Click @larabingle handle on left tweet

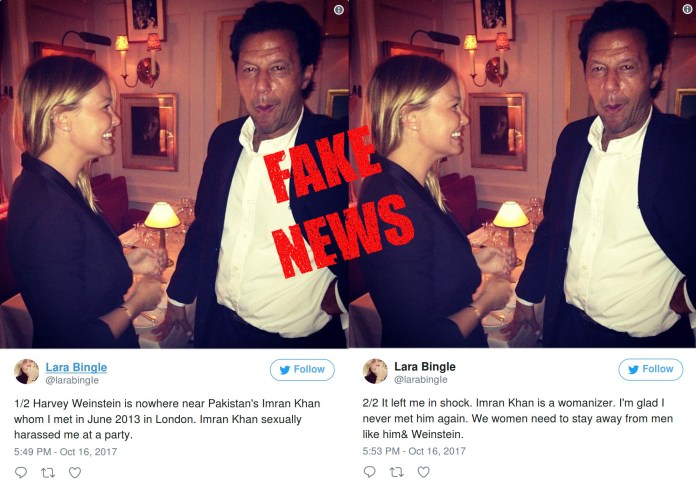[x=72, y=380]
